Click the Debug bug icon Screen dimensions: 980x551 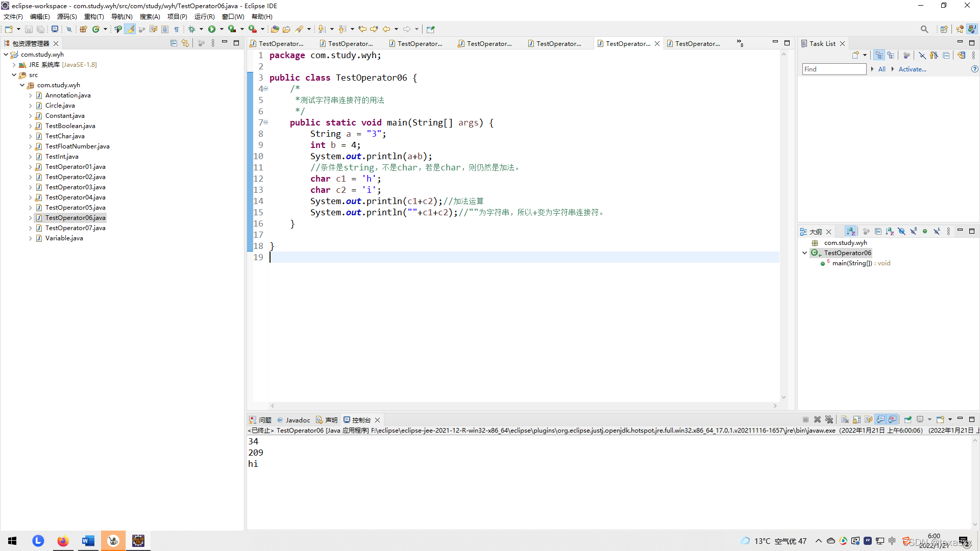point(192,29)
